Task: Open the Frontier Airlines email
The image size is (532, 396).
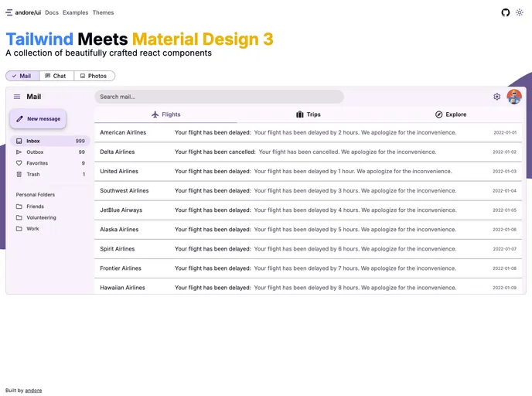Action: 308,268
